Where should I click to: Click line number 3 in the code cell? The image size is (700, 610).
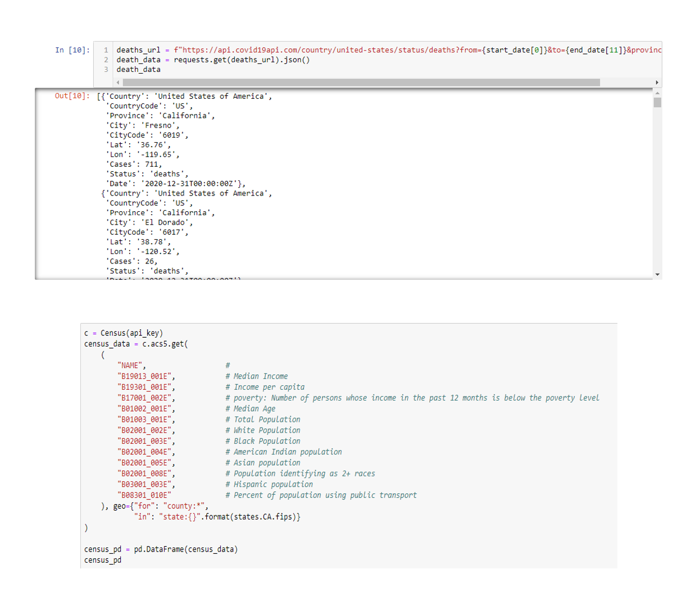pos(105,69)
